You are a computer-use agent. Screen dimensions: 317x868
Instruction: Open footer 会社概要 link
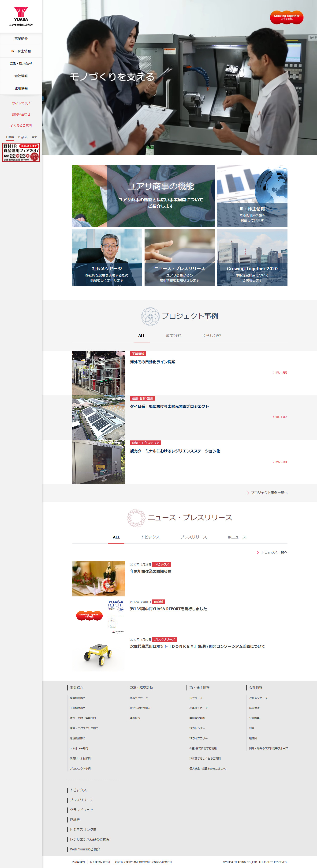tap(254, 718)
